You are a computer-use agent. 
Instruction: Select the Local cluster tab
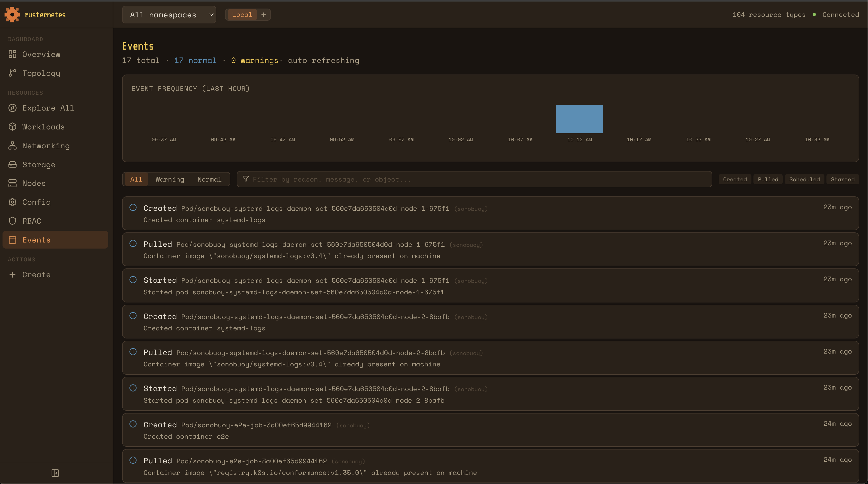242,15
